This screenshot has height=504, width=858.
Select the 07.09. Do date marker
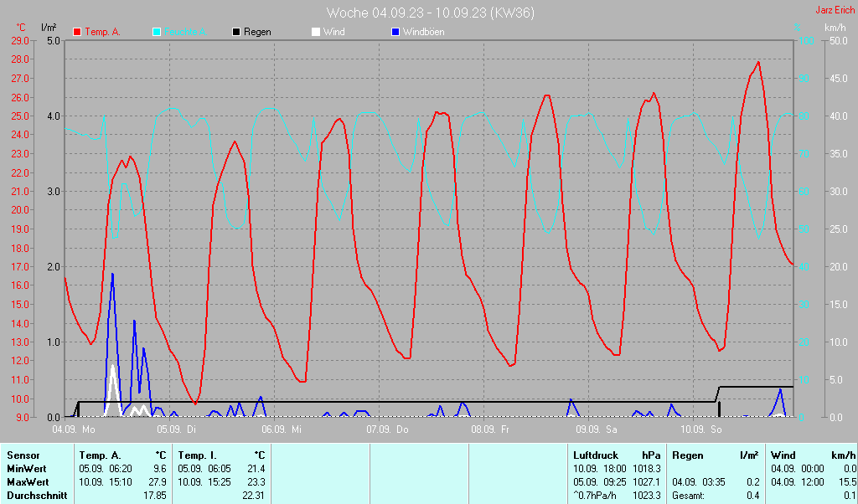coord(388,429)
